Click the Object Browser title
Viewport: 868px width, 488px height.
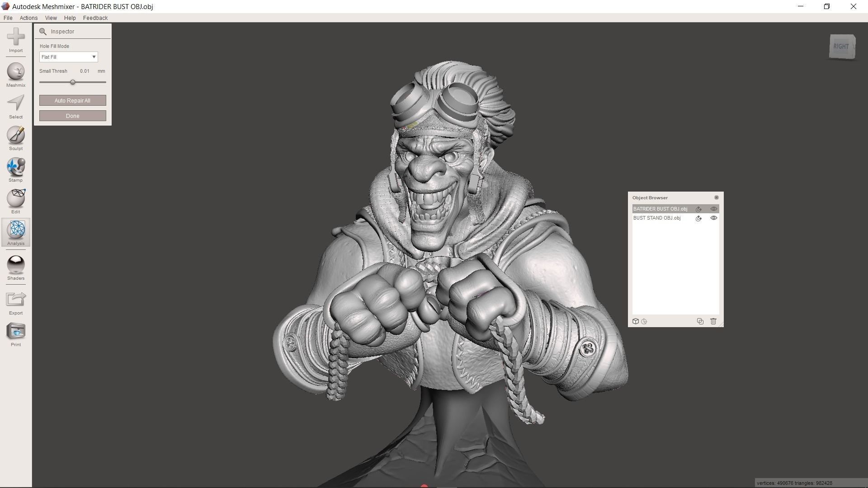click(650, 197)
